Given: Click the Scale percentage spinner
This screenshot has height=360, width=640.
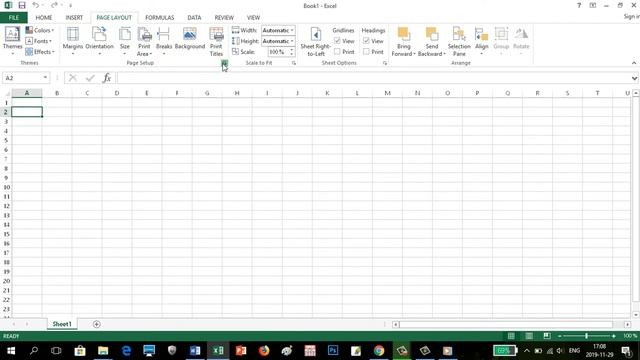Looking at the screenshot, I should coord(291,52).
